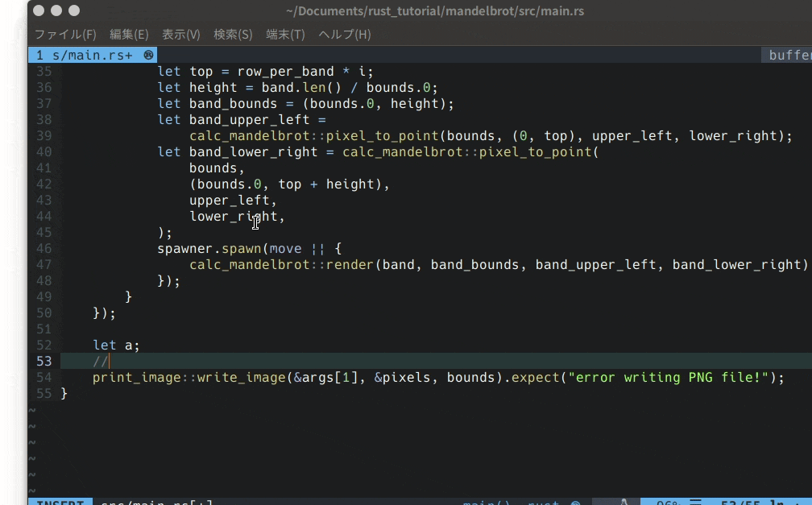
Task: Click line number 46 in the gutter
Action: pyautogui.click(x=44, y=249)
